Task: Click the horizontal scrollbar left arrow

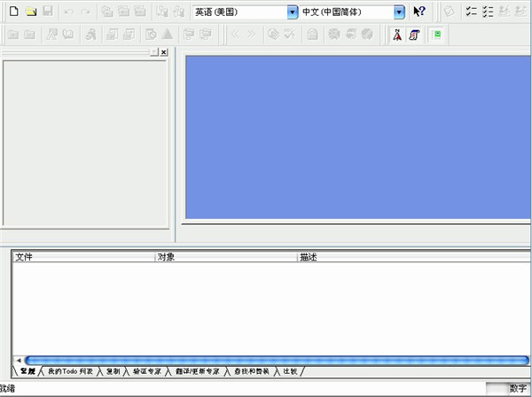Action: 19,360
